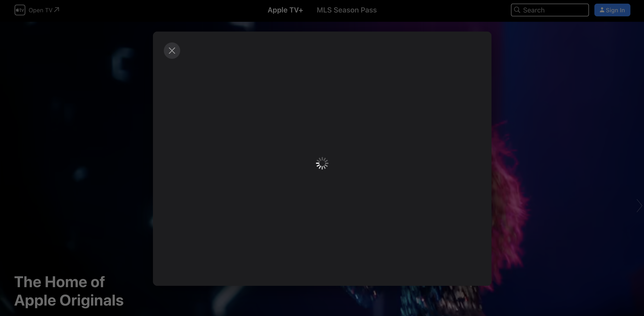Open the 'Open TV' link
The width and height of the screenshot is (644, 316).
40,10
